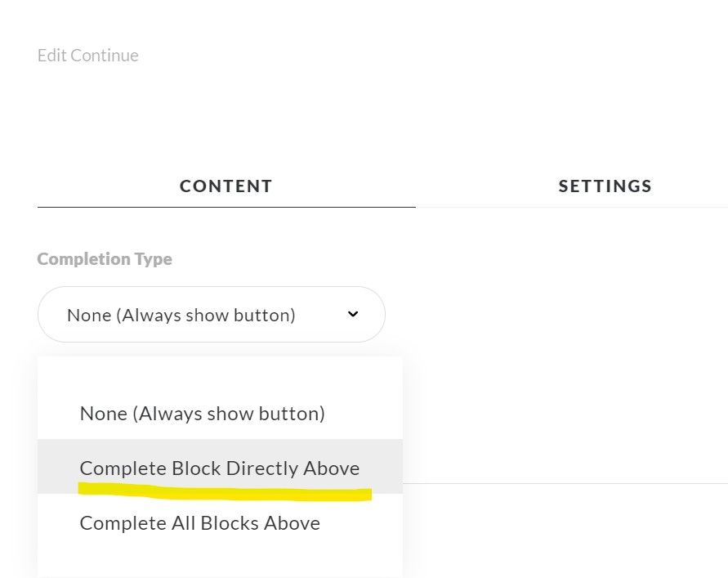
Task: Pick "None (Always show button)" from the list
Action: (202, 414)
